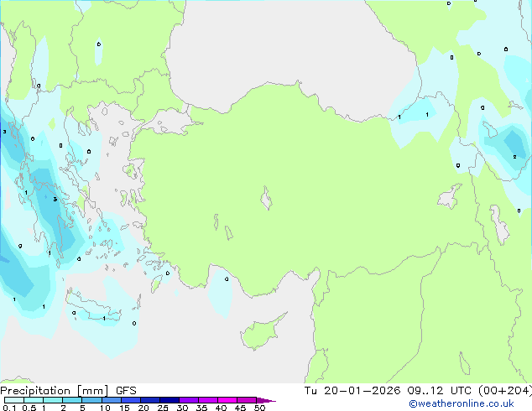532x411 pixels.
Task: Click the 'Precipitation [mm]' title text
Action: click(x=55, y=391)
